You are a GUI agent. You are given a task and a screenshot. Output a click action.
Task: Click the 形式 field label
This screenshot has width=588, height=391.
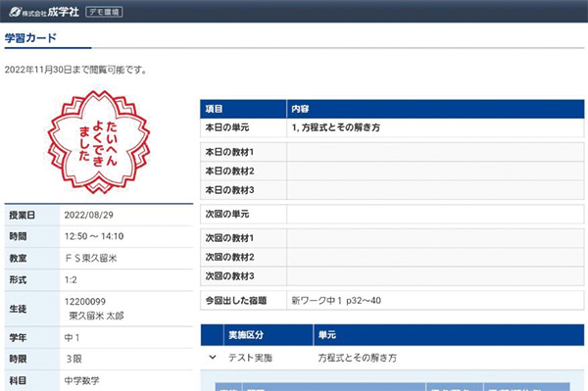18,279
